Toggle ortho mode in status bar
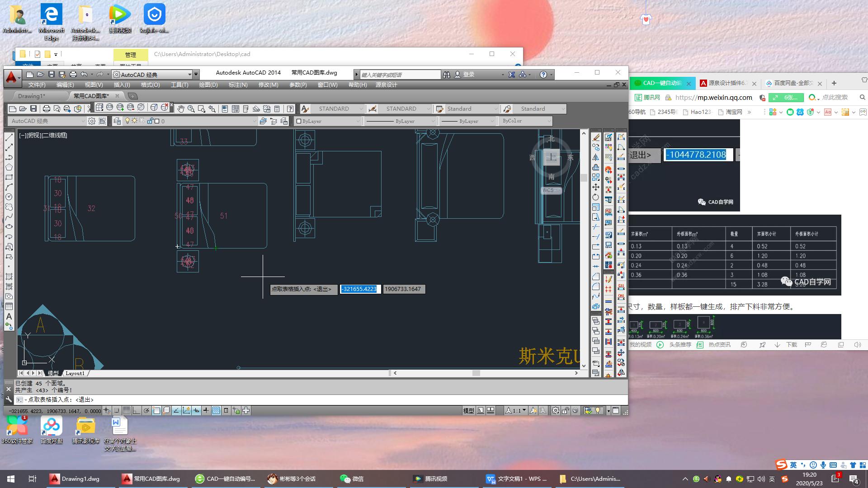Viewport: 868px width, 488px height. pos(137,411)
